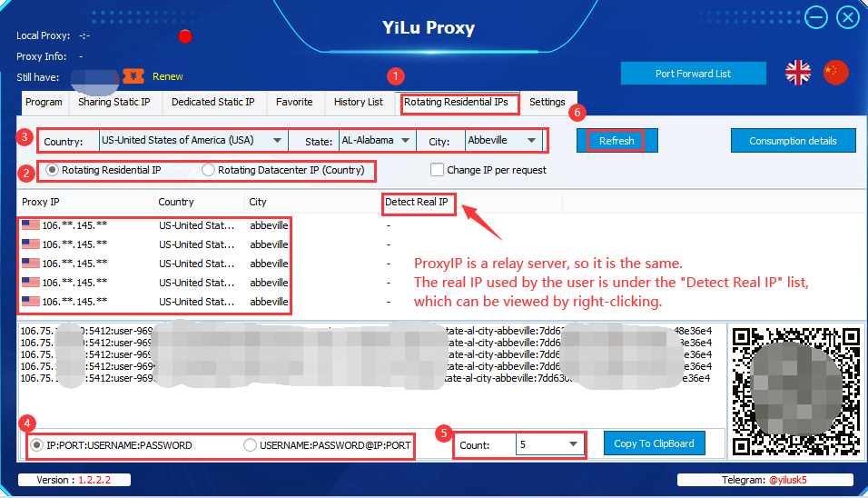Open Consumption details

(793, 141)
